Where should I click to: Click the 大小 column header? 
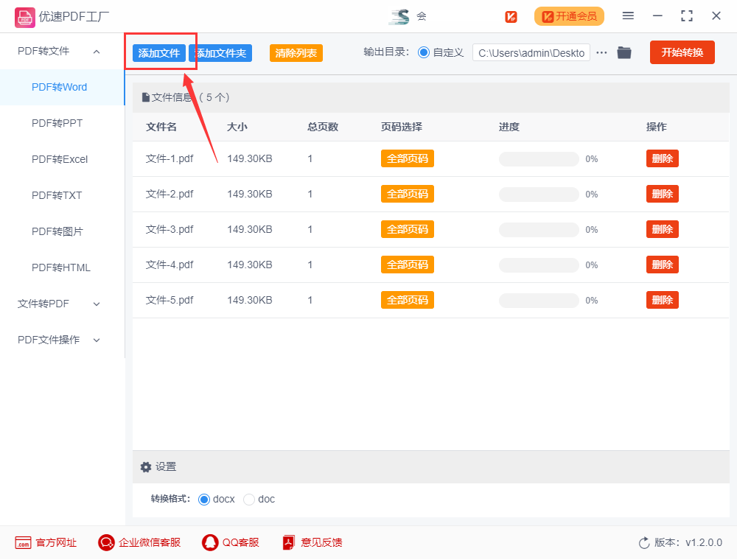(x=237, y=127)
